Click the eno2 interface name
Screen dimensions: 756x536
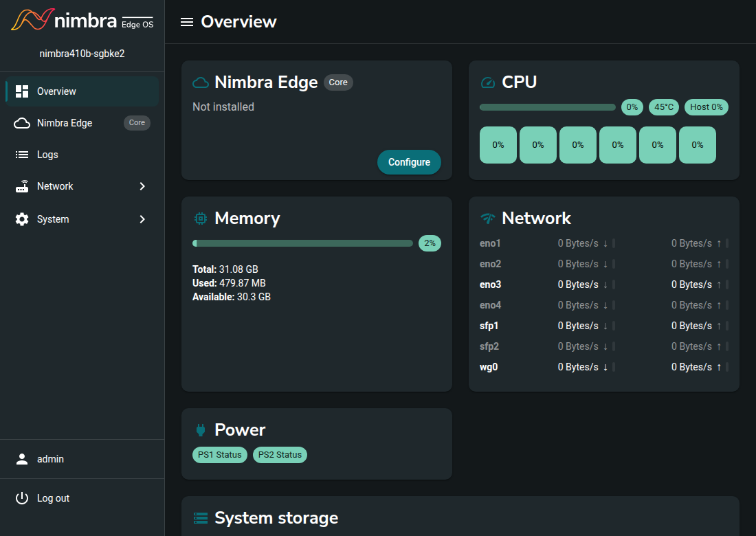click(x=490, y=264)
